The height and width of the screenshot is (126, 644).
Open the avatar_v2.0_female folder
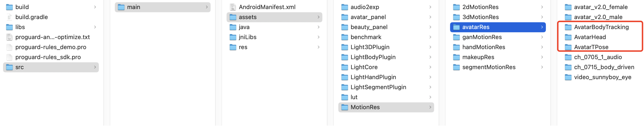(601, 7)
